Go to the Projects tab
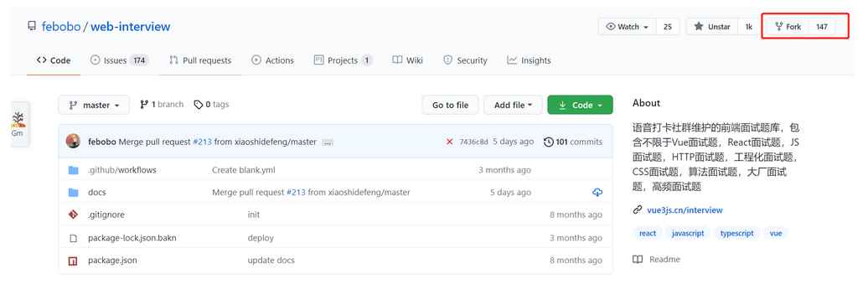 (344, 60)
